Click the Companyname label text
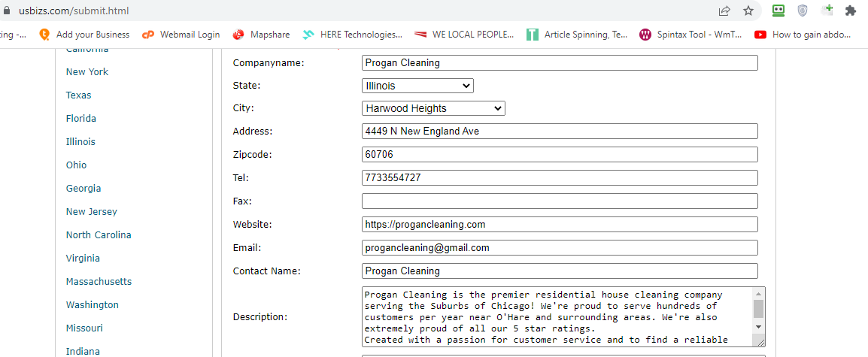Screen dimensions: 868x357 (x=269, y=63)
